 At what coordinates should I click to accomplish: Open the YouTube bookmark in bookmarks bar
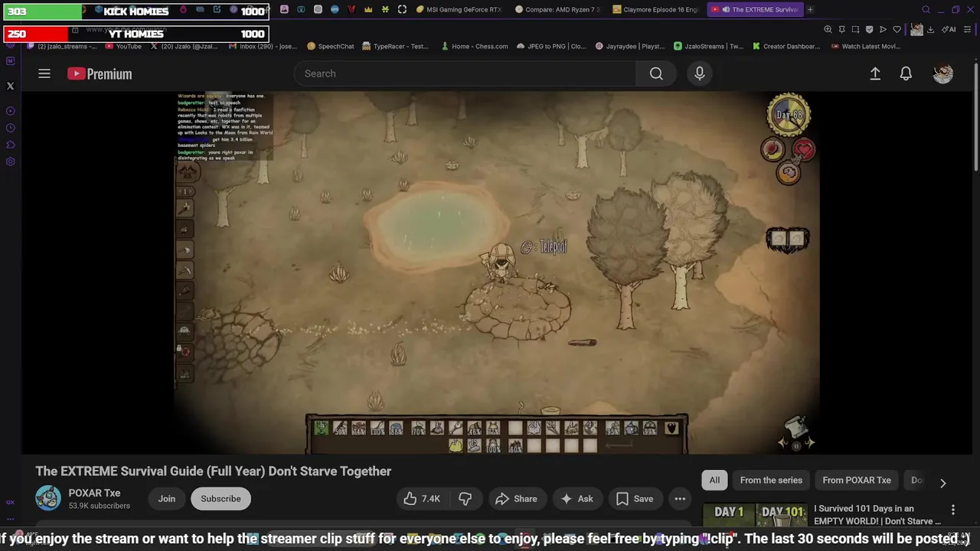tap(122, 46)
